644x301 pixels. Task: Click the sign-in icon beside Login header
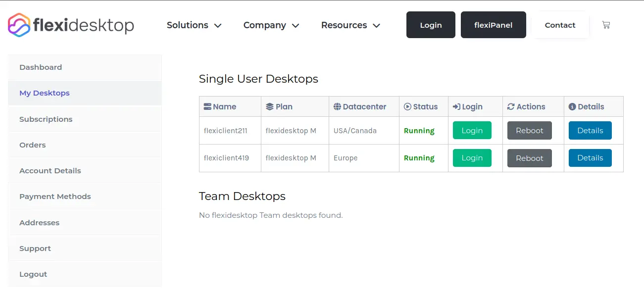(456, 106)
